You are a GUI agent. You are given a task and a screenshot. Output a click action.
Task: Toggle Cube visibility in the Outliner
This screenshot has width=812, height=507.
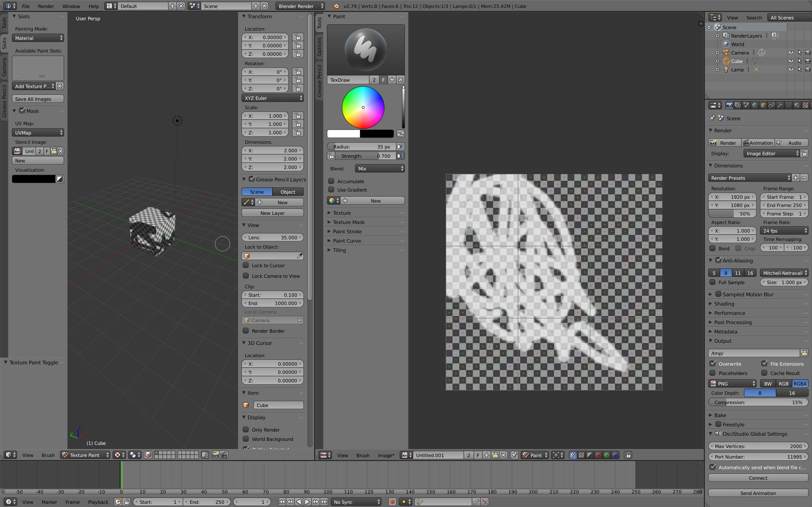(x=791, y=61)
